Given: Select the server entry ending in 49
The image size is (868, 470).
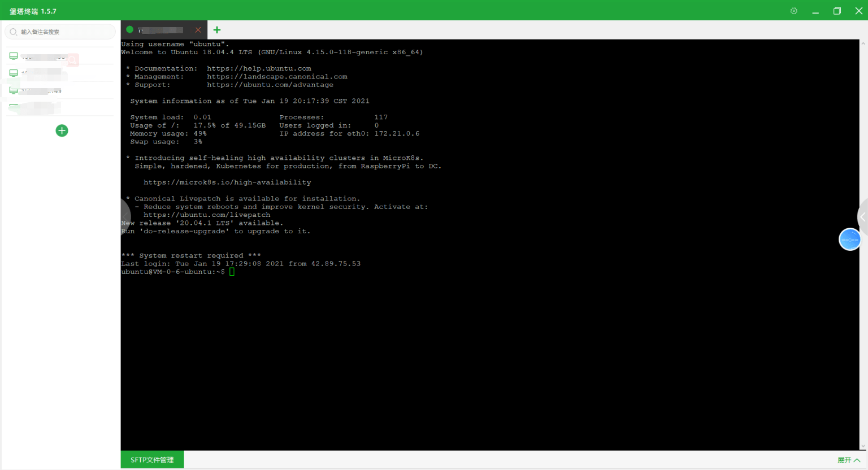Looking at the screenshot, I should 60,90.
